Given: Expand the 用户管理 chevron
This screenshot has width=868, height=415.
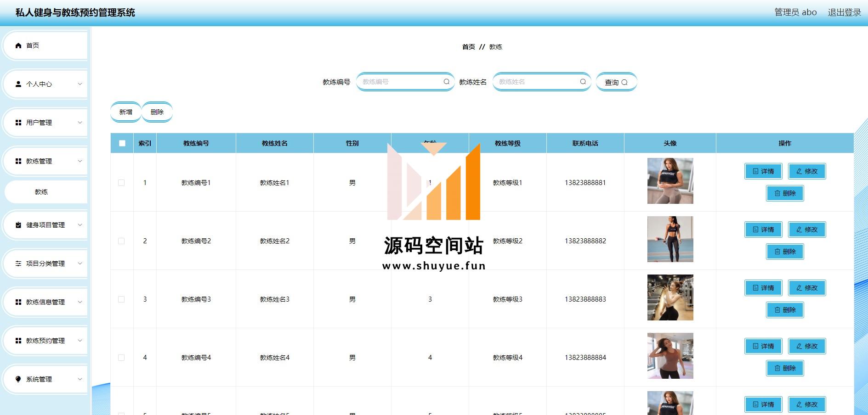Looking at the screenshot, I should pyautogui.click(x=80, y=123).
